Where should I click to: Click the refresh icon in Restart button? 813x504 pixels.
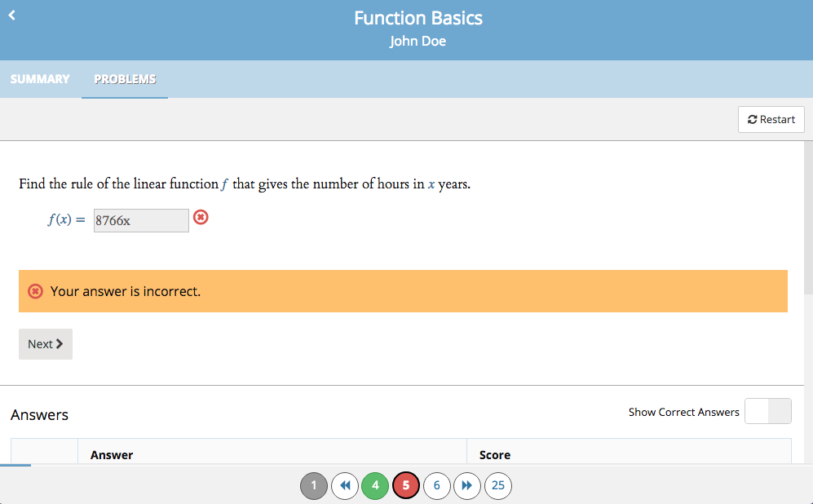[753, 120]
